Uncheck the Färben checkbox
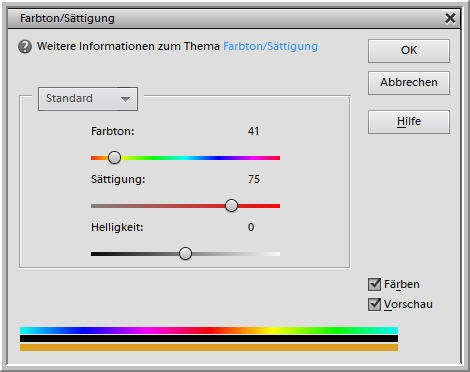 375,284
